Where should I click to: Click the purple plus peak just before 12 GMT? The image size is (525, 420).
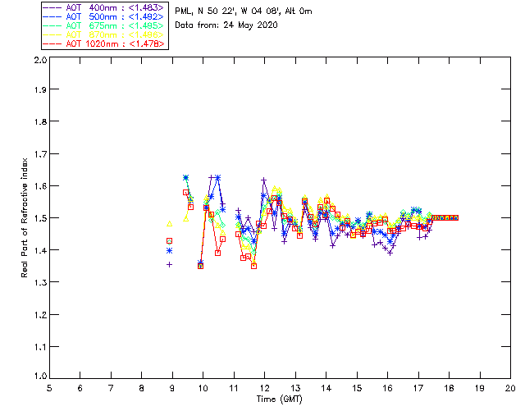tap(264, 180)
